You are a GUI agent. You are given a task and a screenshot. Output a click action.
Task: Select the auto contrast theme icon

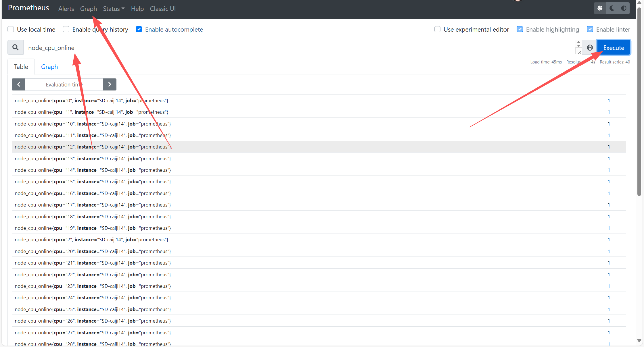pyautogui.click(x=624, y=8)
